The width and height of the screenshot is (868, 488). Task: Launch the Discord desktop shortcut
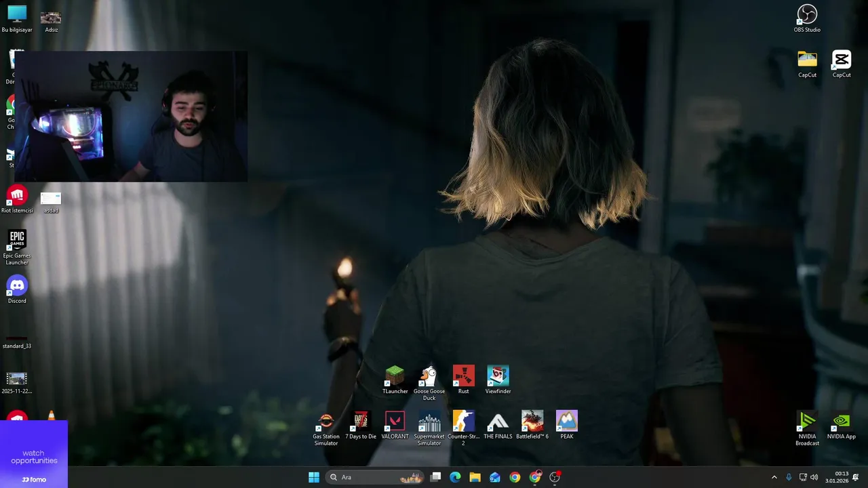point(17,290)
